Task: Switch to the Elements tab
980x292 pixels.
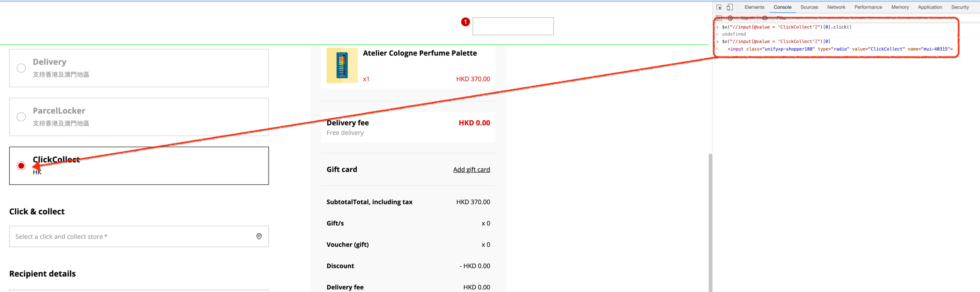Action: (x=754, y=7)
